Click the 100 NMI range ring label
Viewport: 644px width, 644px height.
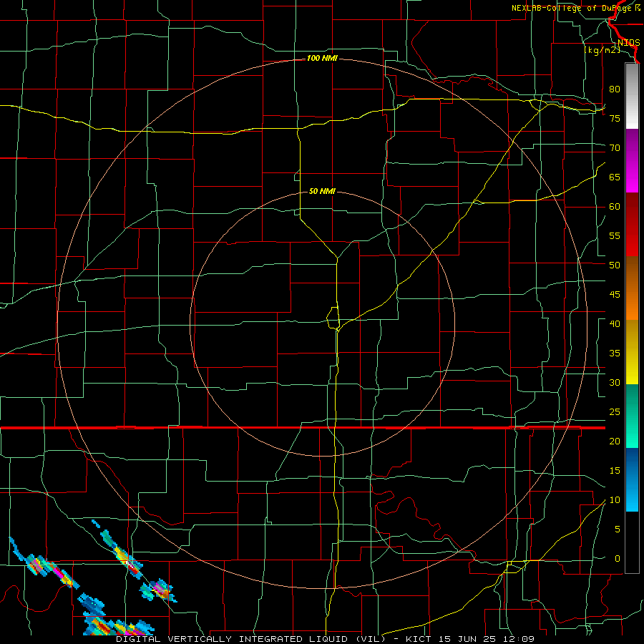[322, 58]
